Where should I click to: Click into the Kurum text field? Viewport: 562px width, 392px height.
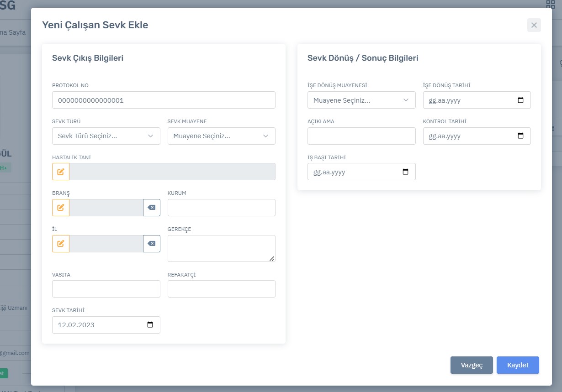tap(221, 208)
